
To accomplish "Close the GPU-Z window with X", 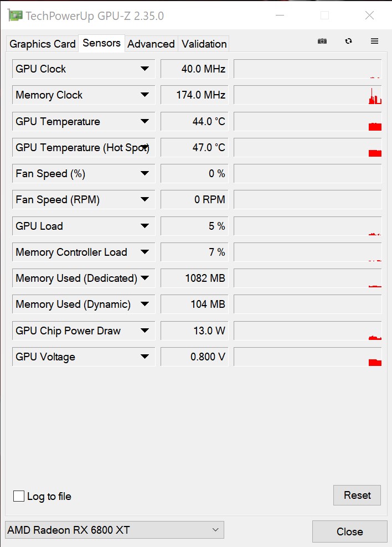I will pos(369,16).
